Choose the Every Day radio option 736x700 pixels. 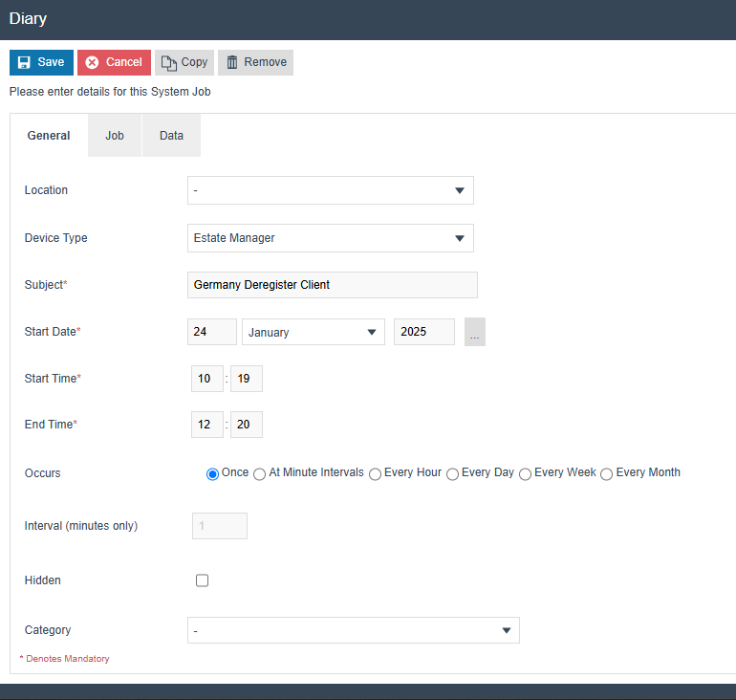tap(452, 474)
